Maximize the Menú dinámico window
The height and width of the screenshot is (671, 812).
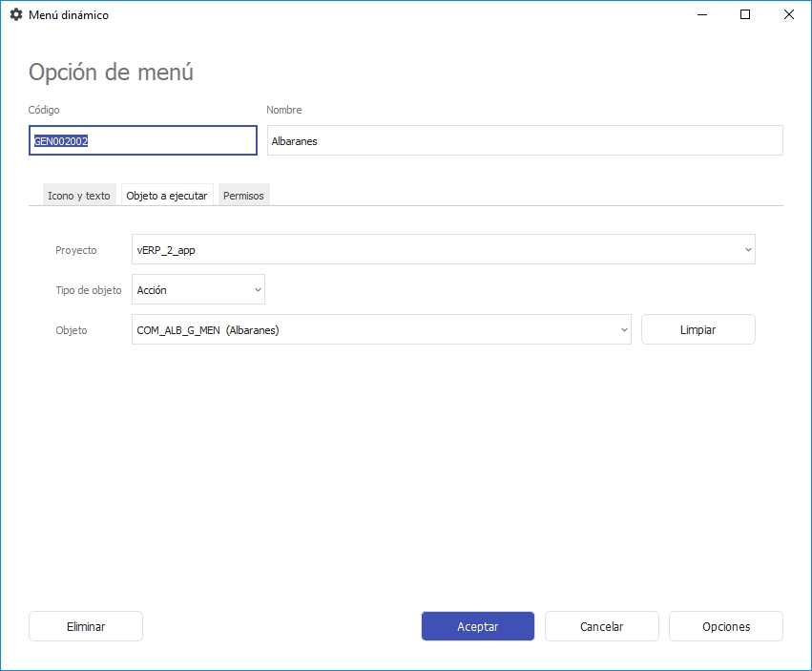tap(745, 15)
